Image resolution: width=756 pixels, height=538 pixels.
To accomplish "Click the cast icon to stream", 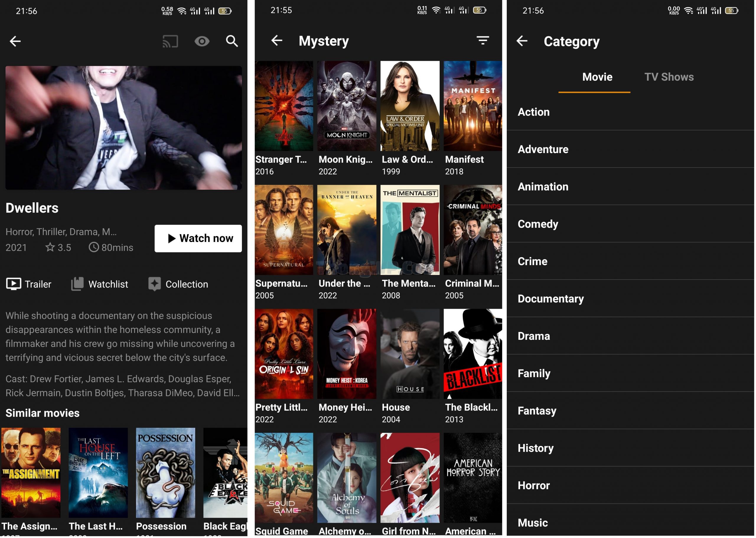I will point(171,40).
